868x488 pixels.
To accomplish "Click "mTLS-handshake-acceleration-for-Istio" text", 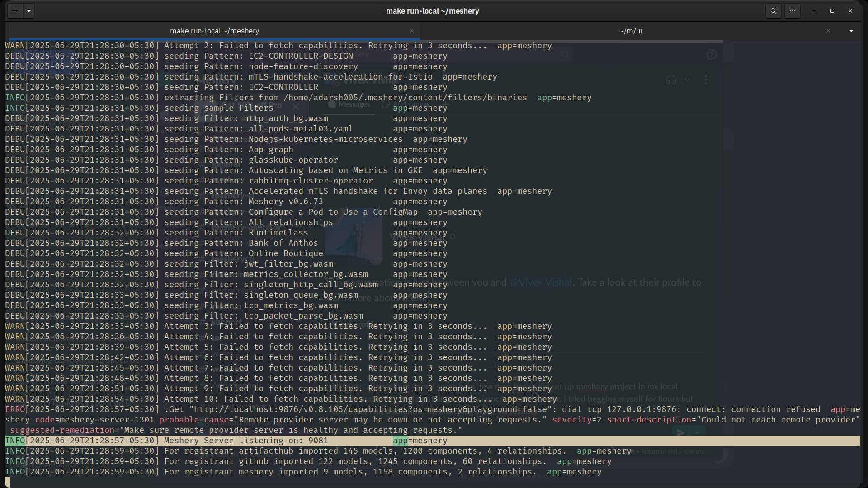I will 340,77.
